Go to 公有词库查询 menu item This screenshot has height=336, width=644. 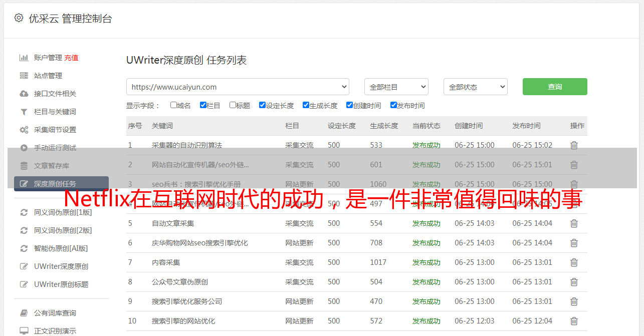55,313
